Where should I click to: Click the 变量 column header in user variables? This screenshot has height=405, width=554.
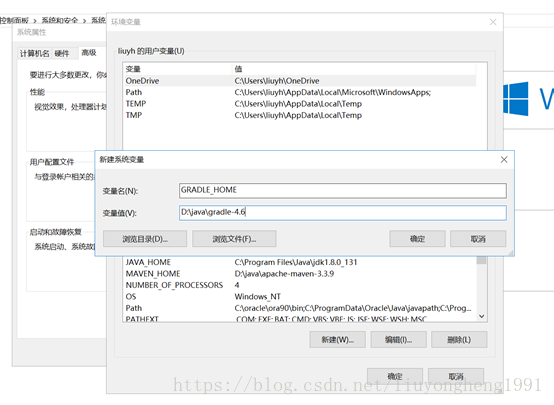(178, 69)
